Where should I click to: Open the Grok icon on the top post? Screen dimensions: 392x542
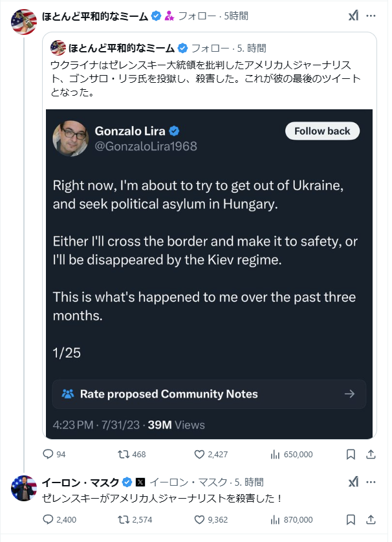[353, 16]
